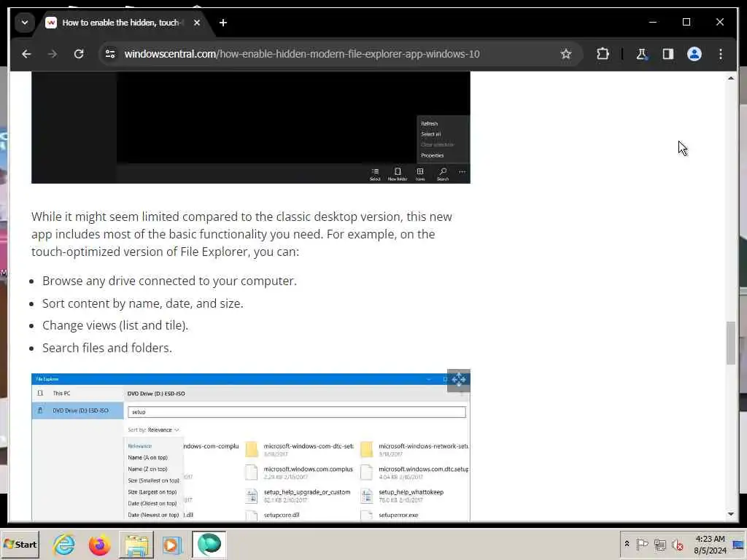Open the Chrome profile avatar
The height and width of the screenshot is (560, 747).
[x=694, y=54]
